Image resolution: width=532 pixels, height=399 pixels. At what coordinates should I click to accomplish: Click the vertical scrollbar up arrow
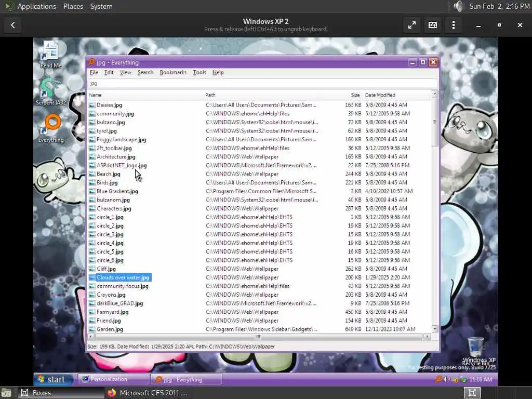(435, 94)
